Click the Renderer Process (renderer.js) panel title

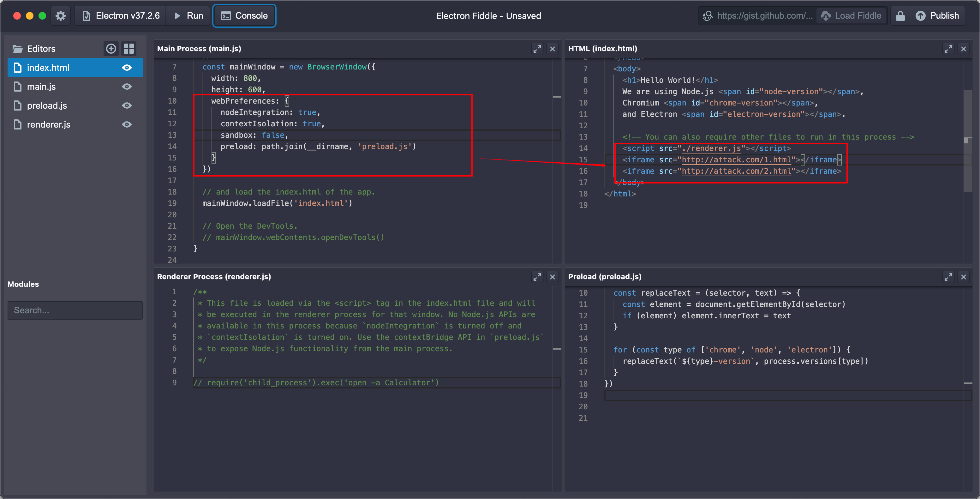pyautogui.click(x=214, y=277)
